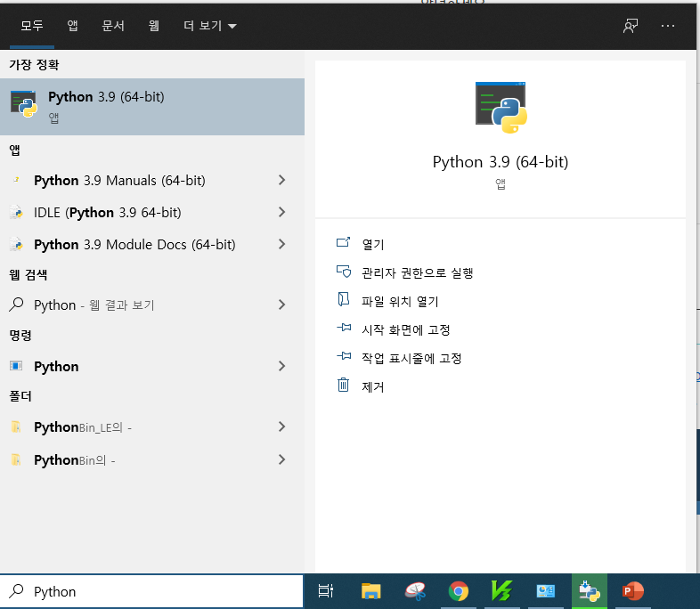Choose 파일 위치 열기

click(x=400, y=301)
